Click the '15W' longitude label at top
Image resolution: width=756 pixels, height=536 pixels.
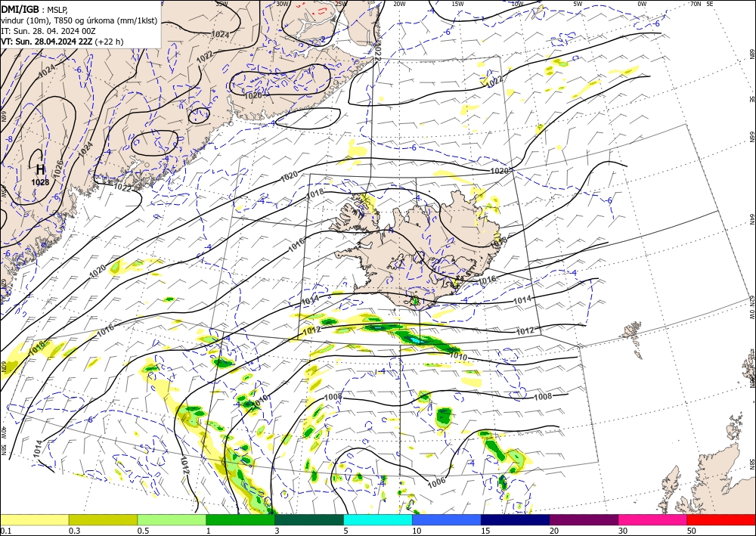coord(457,4)
